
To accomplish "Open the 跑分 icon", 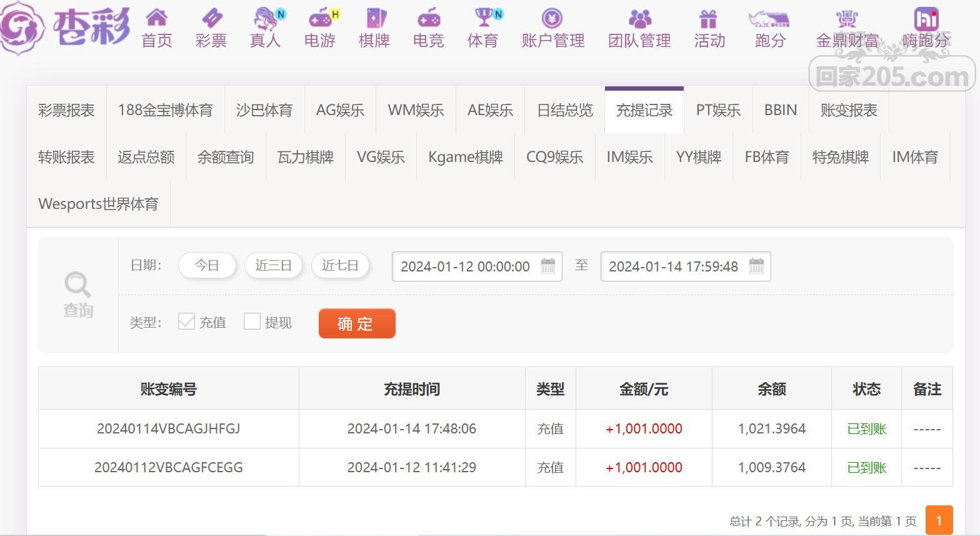I will tap(769, 18).
